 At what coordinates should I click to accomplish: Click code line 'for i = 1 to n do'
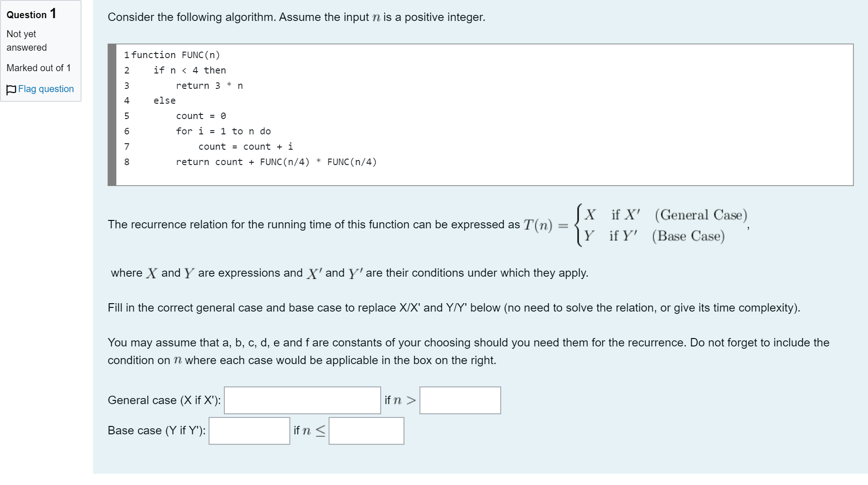tap(223, 131)
